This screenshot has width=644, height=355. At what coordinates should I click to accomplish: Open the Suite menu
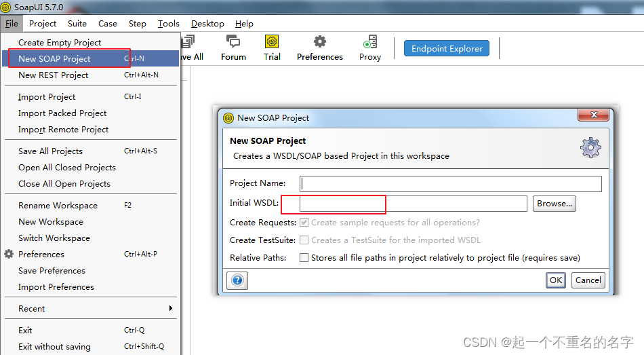[77, 24]
